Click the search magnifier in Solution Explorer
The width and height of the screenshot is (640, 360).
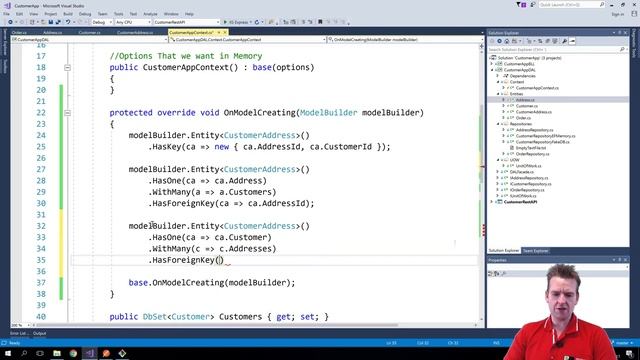622,49
